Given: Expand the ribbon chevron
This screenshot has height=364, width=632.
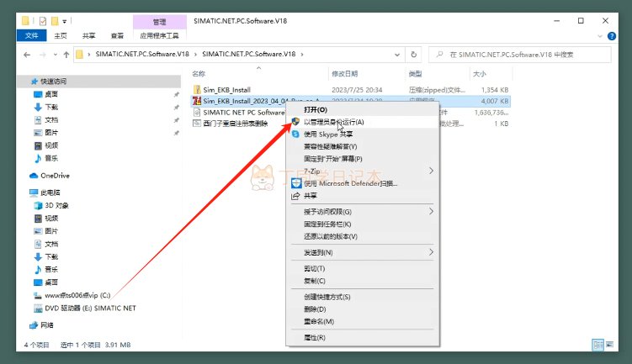Looking at the screenshot, I should [x=600, y=36].
